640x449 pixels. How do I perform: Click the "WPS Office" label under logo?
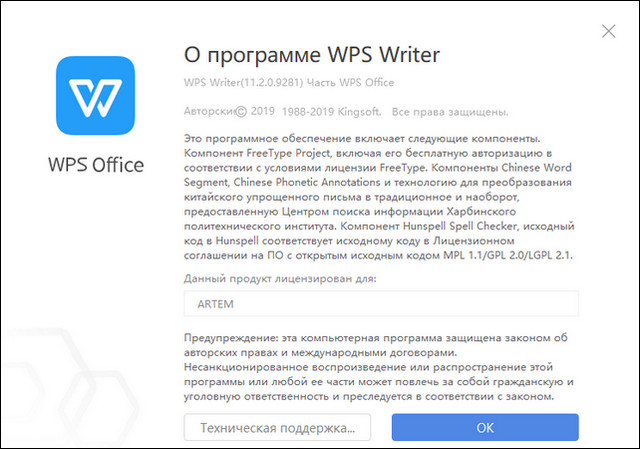95,164
